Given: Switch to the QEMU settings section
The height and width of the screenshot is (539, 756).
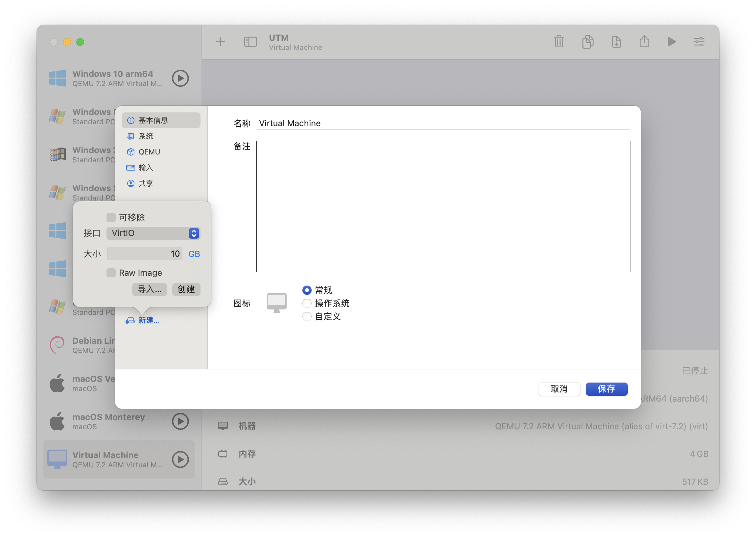Looking at the screenshot, I should (150, 152).
